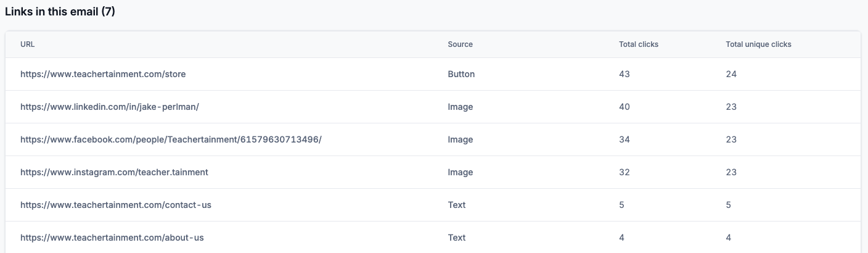Click Image source in the Facebook row
The image size is (868, 253).
pyautogui.click(x=461, y=139)
